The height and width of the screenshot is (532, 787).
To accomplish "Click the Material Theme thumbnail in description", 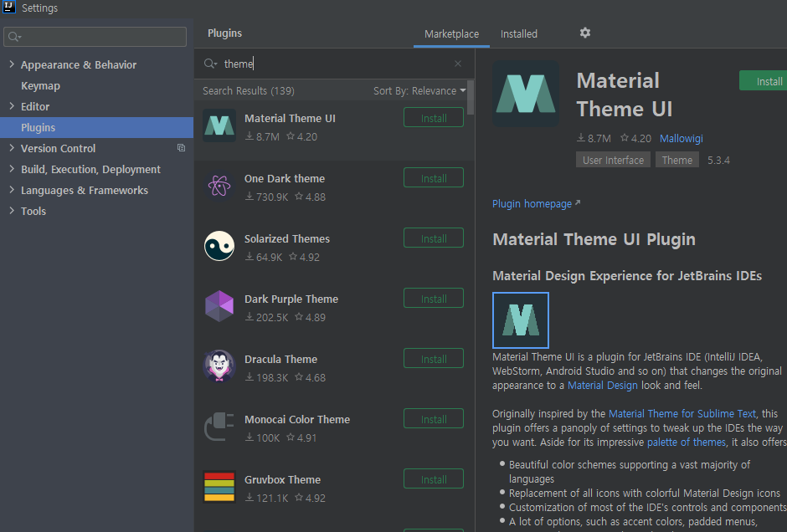I will tap(521, 320).
